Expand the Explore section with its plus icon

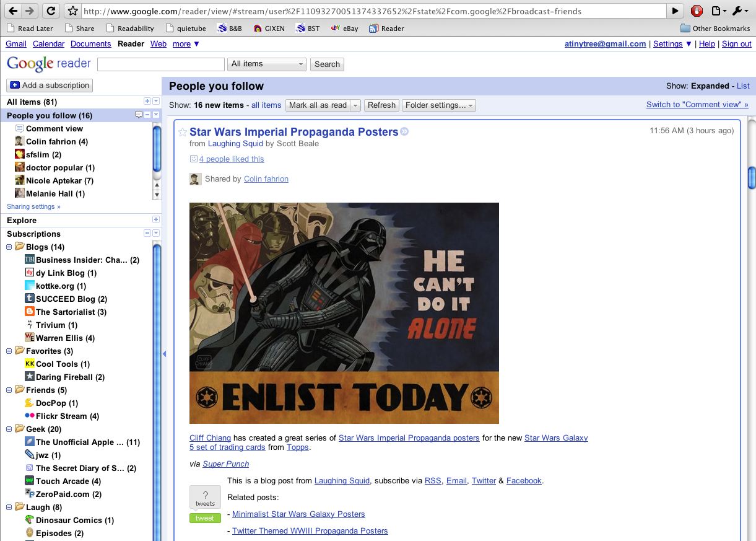(x=156, y=220)
